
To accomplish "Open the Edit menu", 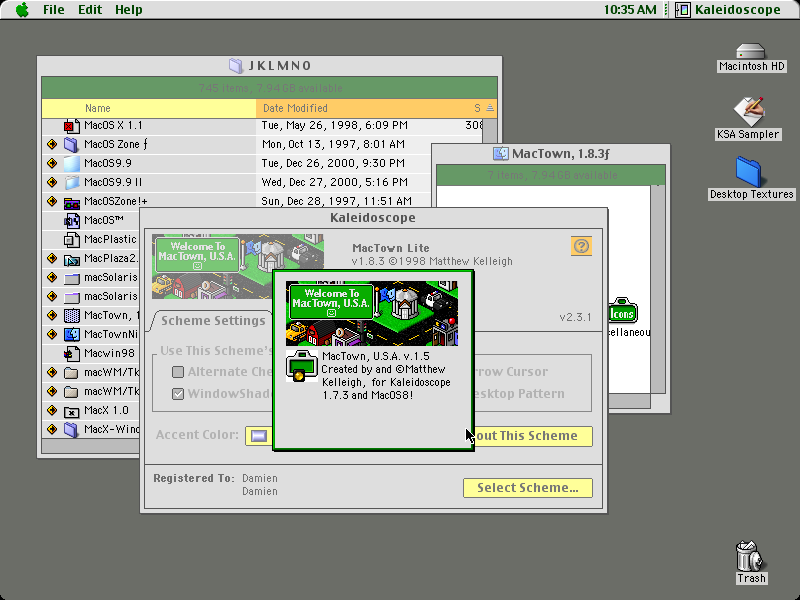I will coord(90,10).
